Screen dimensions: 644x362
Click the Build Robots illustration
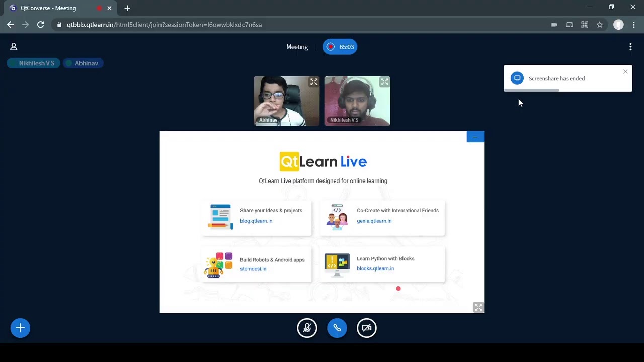(219, 265)
